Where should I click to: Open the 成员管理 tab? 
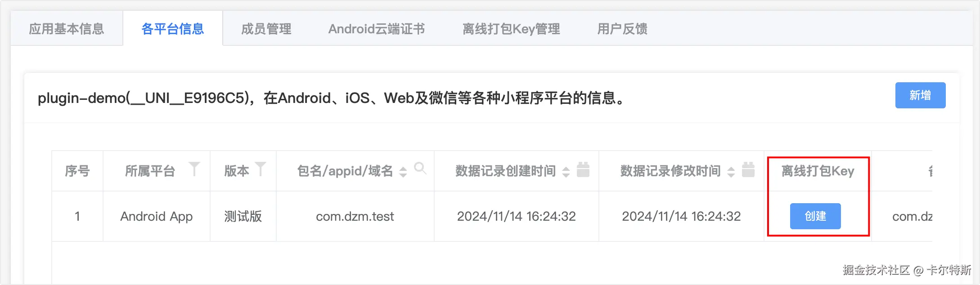(x=266, y=29)
